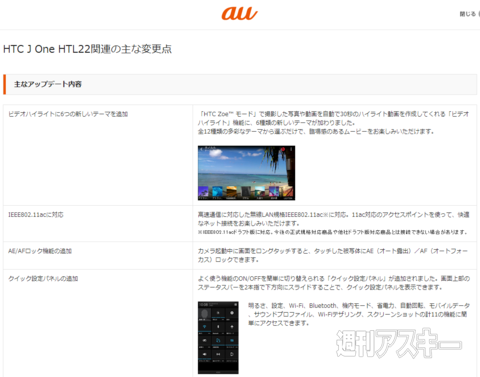Click the IEEE802.11acに対応 row label
Screen dimensions: 480x377
pyautogui.click(x=36, y=215)
